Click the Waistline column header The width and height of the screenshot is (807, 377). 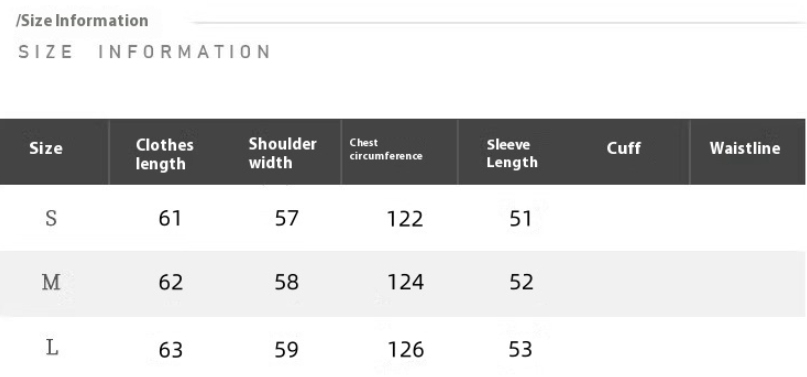click(745, 148)
